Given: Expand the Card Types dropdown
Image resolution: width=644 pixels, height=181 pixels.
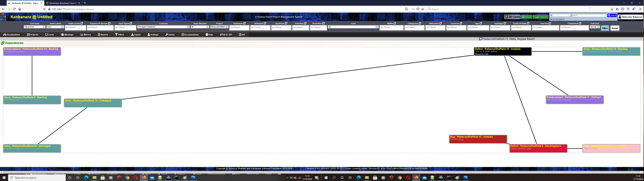Looking at the screenshot, I should [125, 27].
